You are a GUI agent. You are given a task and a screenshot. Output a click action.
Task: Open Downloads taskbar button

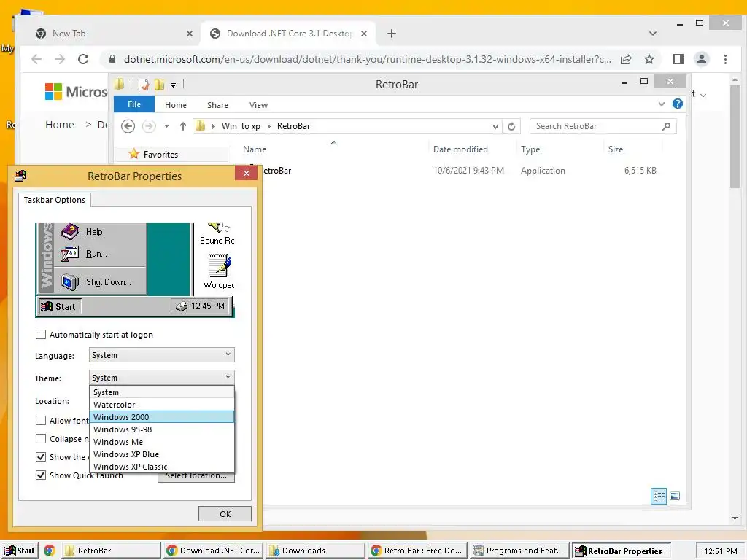(x=315, y=551)
